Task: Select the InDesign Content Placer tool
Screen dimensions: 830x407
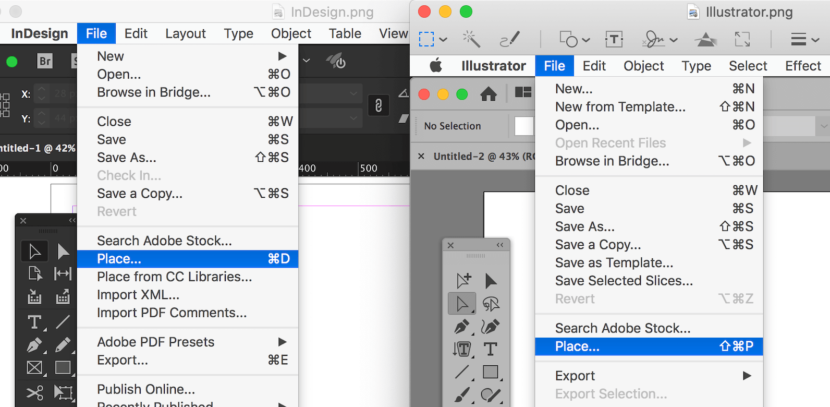Action: pyautogui.click(x=63, y=297)
